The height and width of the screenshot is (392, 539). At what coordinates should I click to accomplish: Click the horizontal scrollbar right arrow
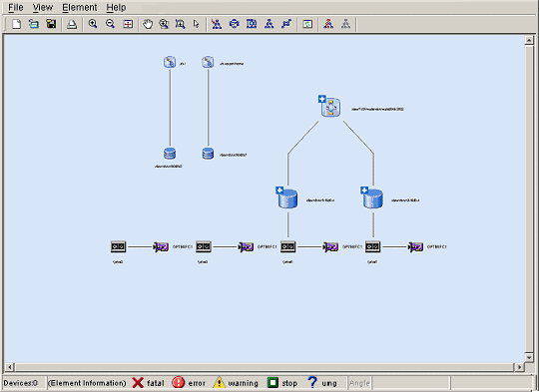coord(519,367)
